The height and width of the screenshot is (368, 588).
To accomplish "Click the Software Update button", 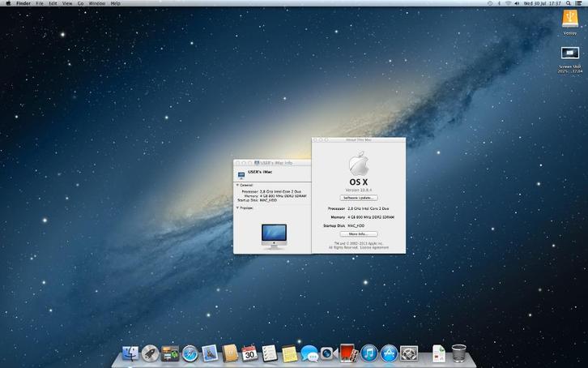I will [359, 198].
